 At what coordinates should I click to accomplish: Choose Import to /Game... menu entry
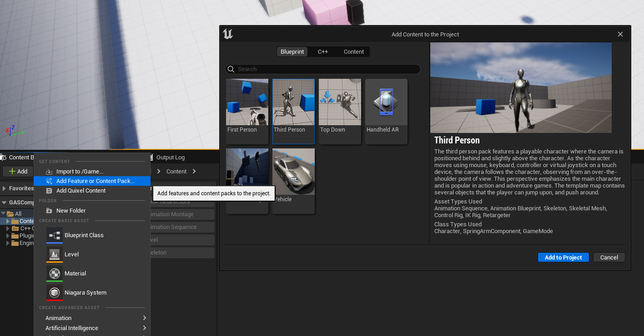click(x=92, y=172)
